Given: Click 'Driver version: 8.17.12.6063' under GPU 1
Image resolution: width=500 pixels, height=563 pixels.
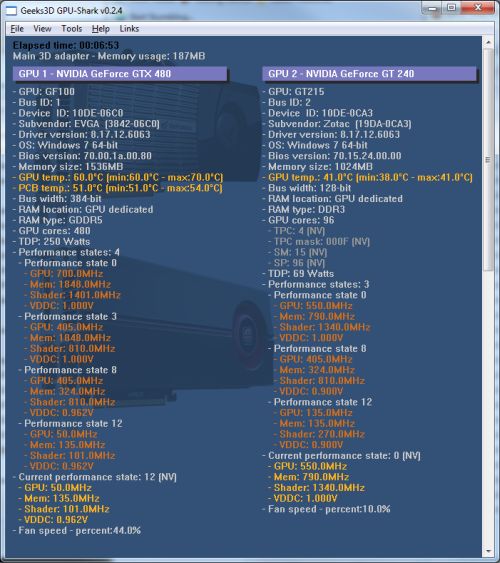Looking at the screenshot, I should 81,135.
